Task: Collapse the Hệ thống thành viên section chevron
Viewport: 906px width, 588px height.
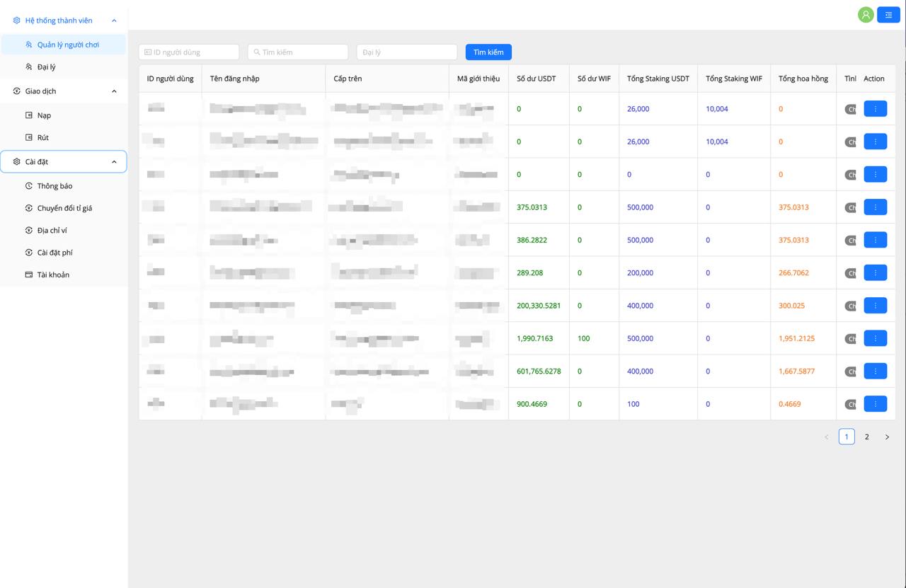Action: coord(114,21)
